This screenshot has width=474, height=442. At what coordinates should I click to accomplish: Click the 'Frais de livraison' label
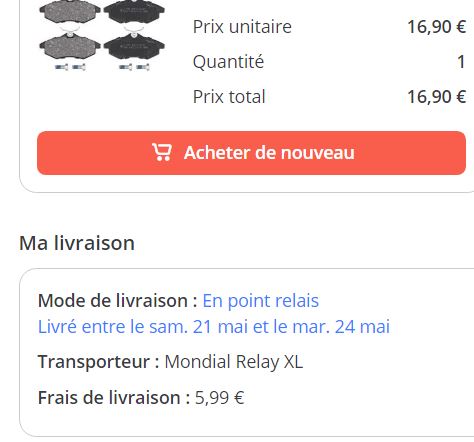114,398
